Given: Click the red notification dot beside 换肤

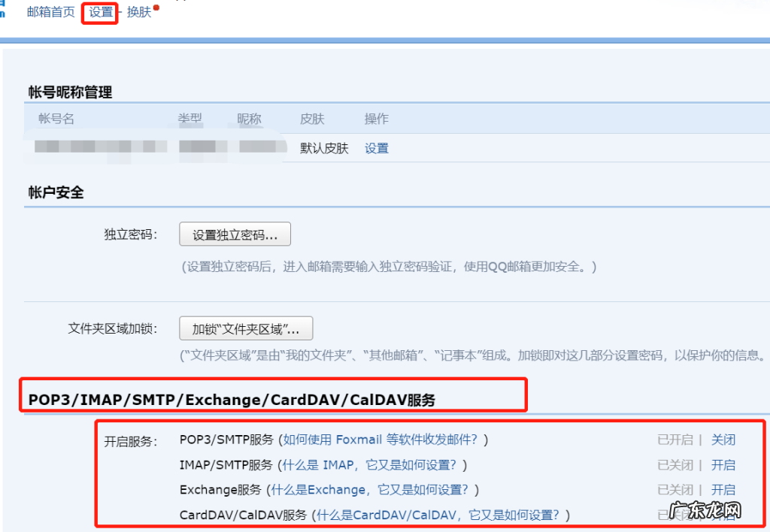Looking at the screenshot, I should [158, 6].
